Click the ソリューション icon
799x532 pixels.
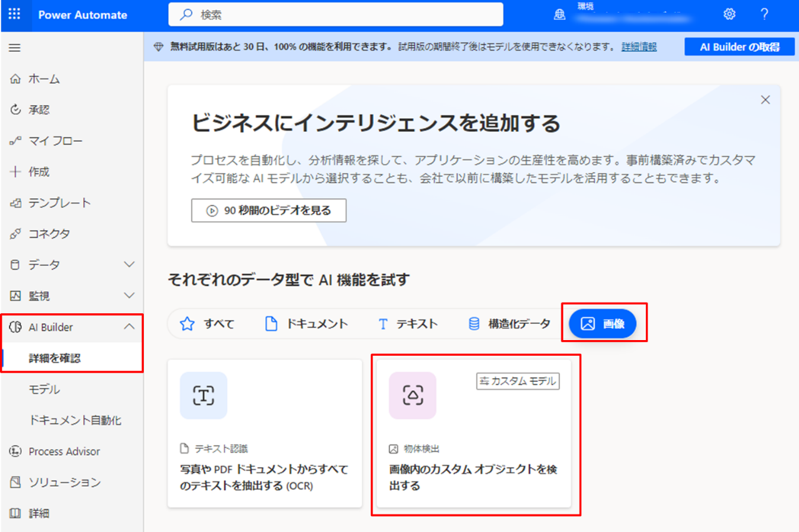tap(16, 482)
